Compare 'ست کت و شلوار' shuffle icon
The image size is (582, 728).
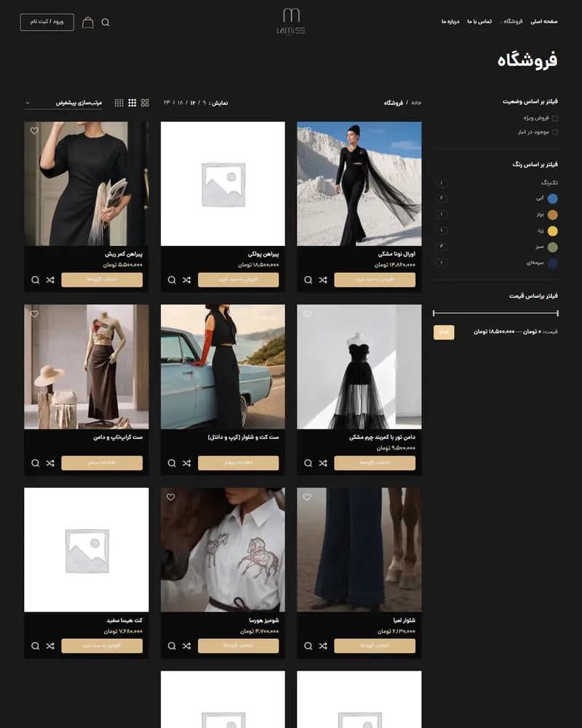coord(186,463)
